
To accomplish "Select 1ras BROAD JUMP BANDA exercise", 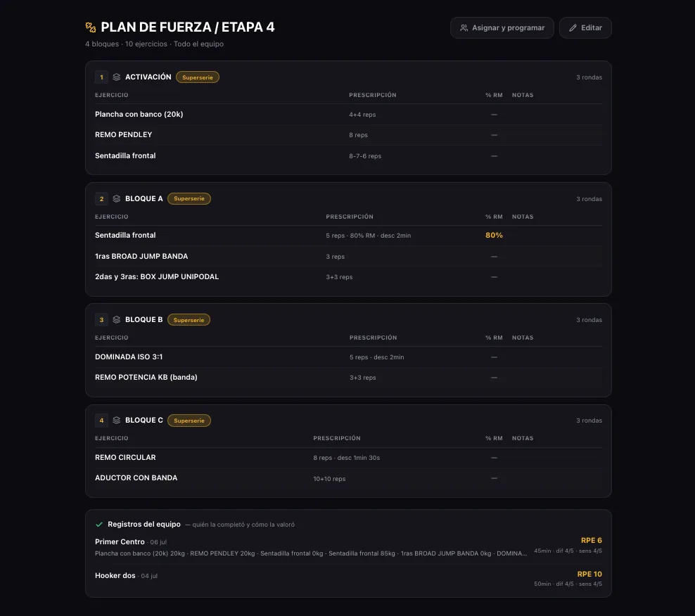I will (x=141, y=256).
